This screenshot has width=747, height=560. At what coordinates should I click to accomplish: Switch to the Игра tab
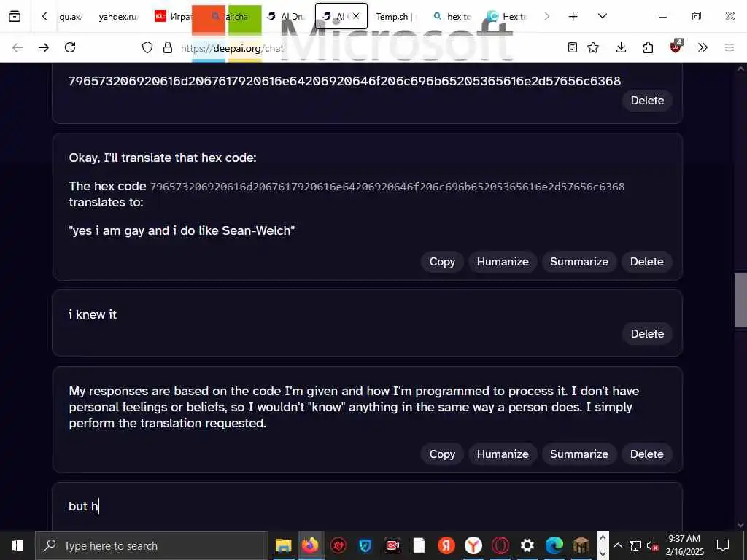172,16
